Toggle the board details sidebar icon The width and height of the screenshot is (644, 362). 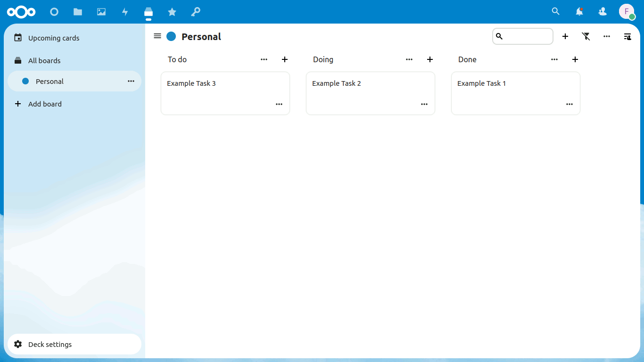click(x=627, y=36)
